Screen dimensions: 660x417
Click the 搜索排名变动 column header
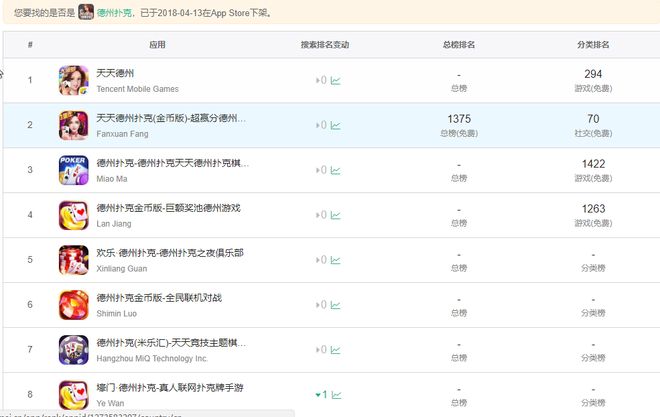coord(325,45)
